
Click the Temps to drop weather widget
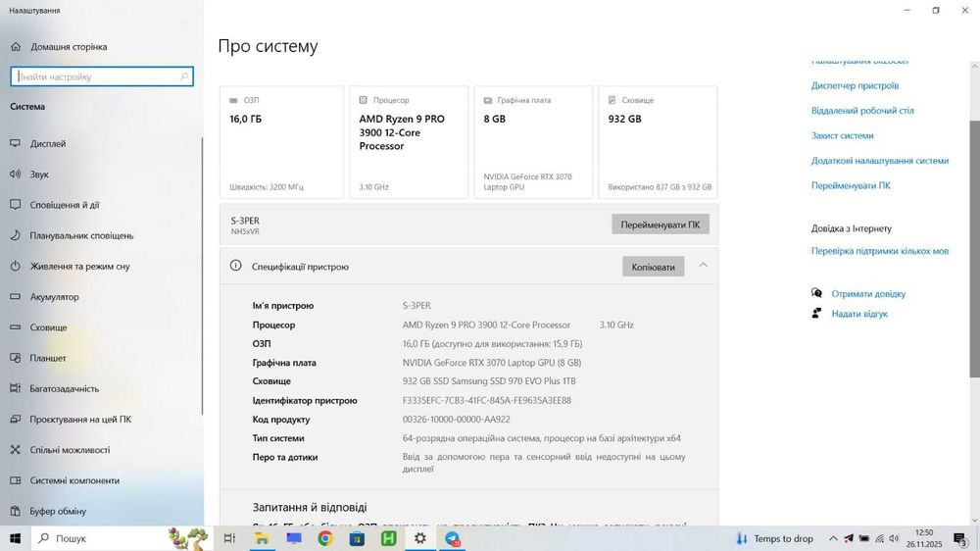pos(775,538)
